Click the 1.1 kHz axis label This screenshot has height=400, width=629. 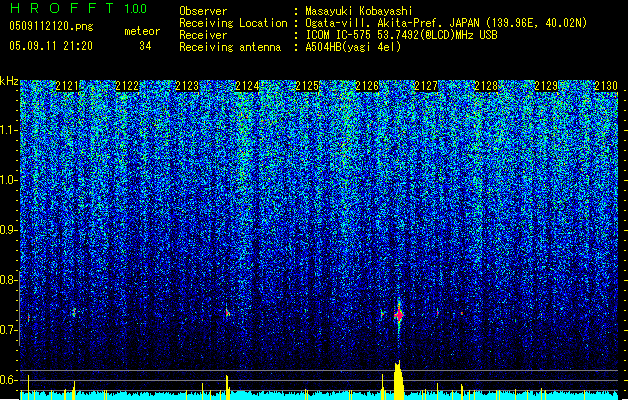[9, 131]
